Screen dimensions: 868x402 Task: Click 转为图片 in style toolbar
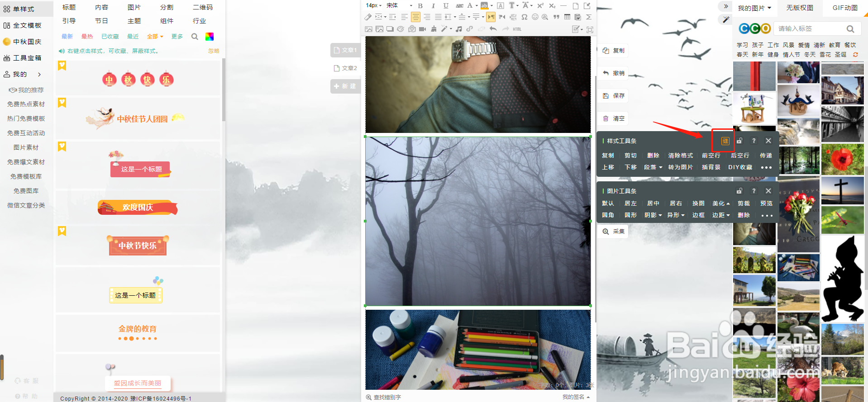coord(680,167)
